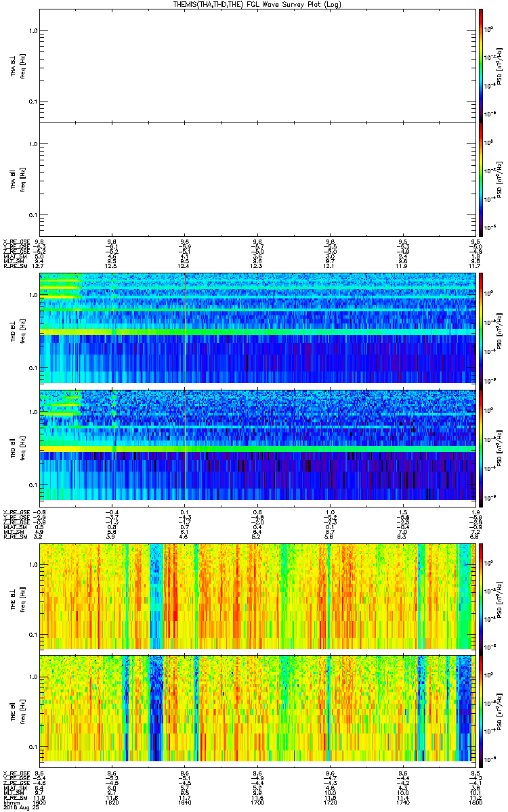The height and width of the screenshot is (812, 508).
Task: Click the '1800' time label on the bottom axis
Action: (475, 802)
